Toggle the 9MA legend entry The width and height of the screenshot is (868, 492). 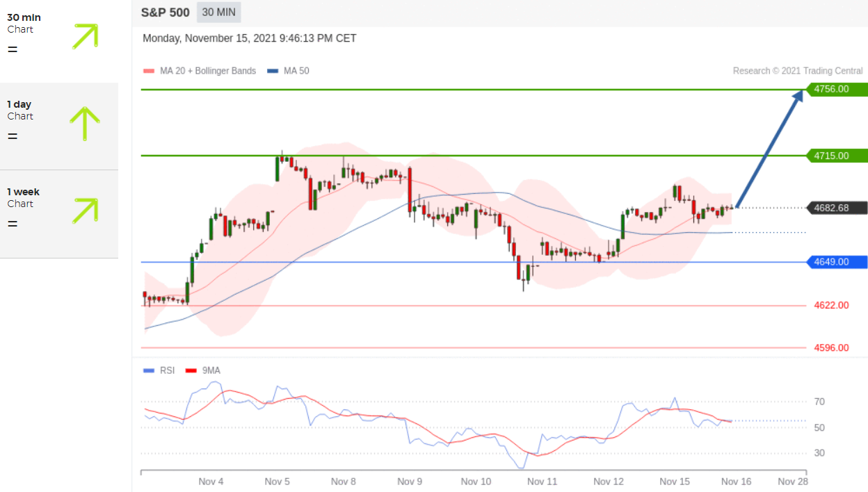(202, 370)
